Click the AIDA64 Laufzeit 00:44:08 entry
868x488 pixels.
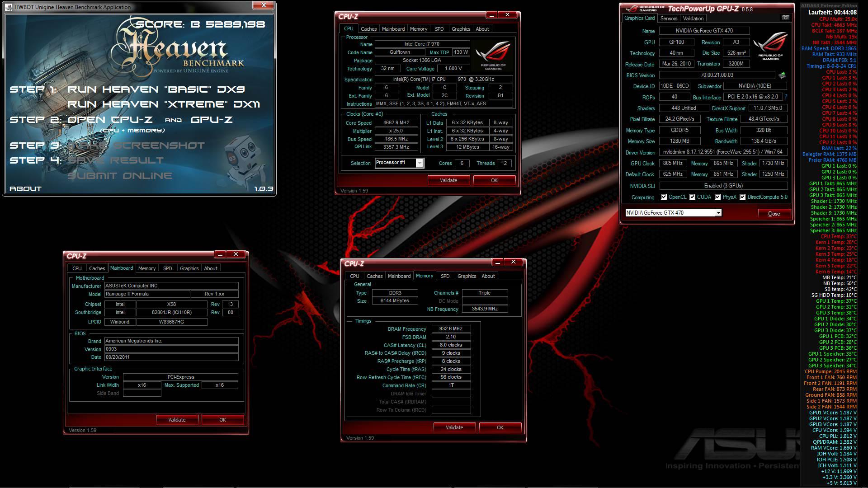832,13
